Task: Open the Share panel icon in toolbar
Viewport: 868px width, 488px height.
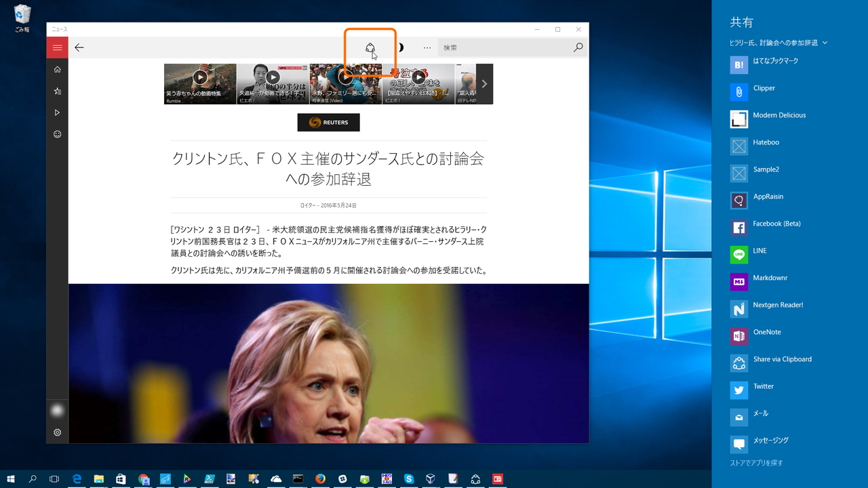Action: pos(370,47)
